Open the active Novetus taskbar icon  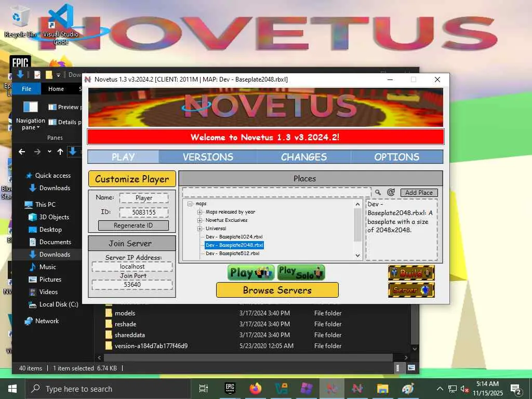coord(332,389)
